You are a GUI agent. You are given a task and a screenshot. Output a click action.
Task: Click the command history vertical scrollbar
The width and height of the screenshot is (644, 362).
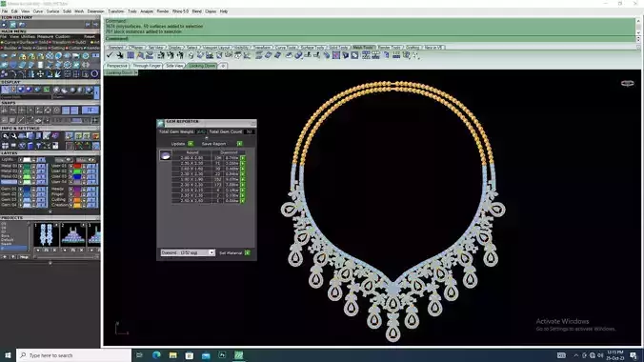[638, 27]
